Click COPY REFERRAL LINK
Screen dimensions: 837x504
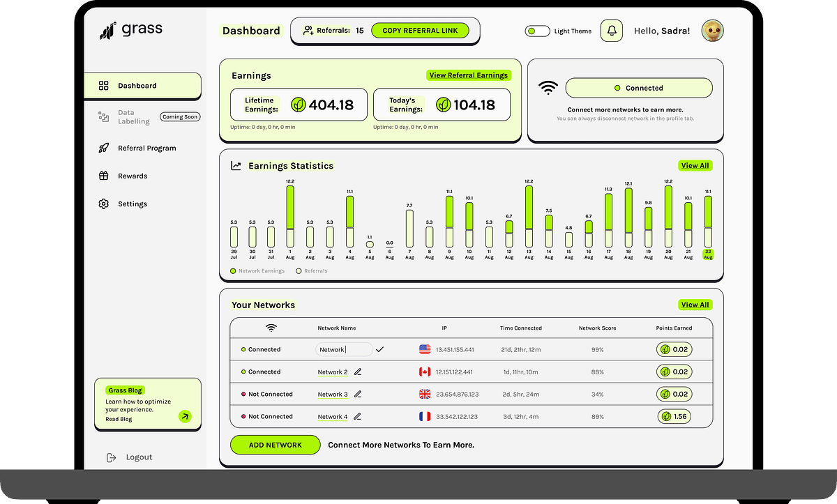click(421, 31)
